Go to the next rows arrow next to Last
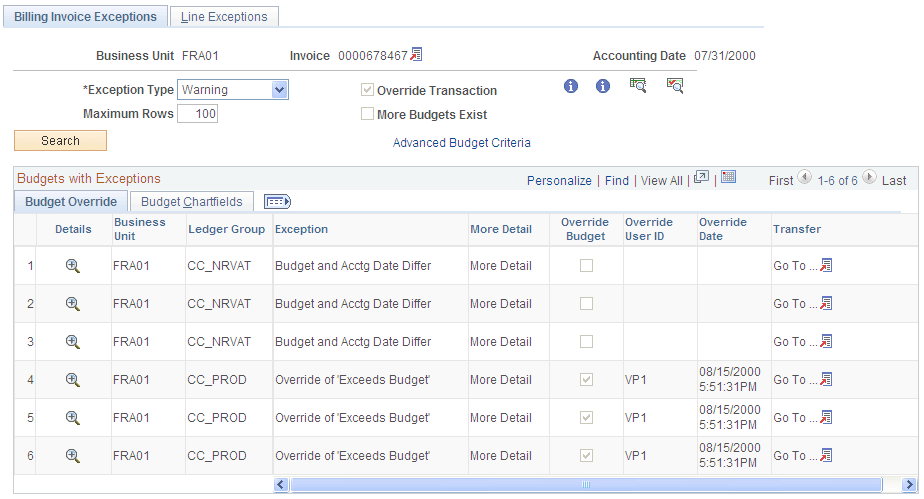The image size is (924, 499). coord(869,177)
